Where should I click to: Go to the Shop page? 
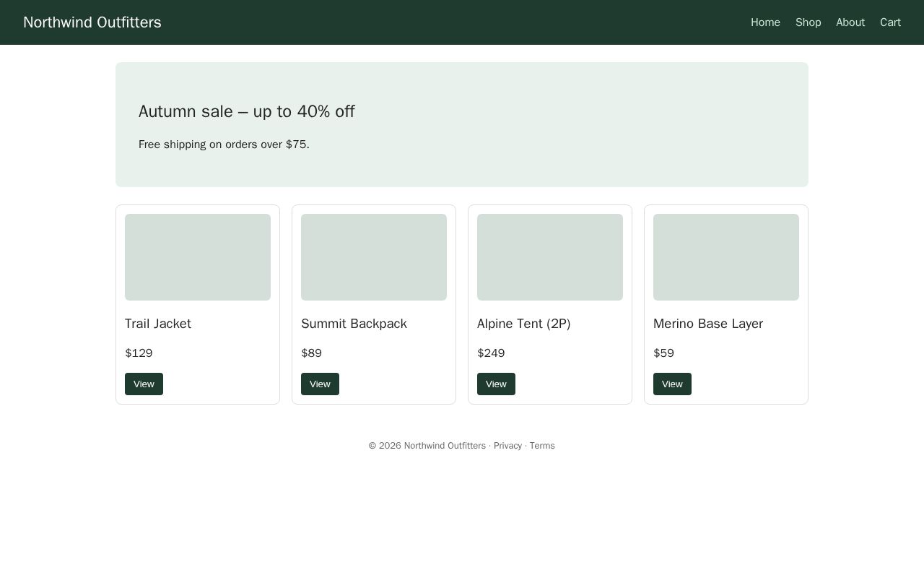(x=808, y=22)
